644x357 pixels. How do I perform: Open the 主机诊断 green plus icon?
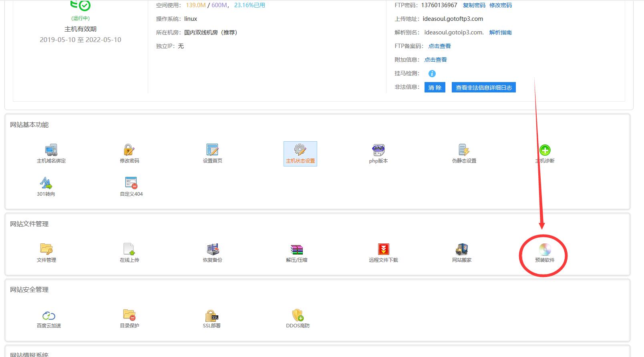click(545, 150)
